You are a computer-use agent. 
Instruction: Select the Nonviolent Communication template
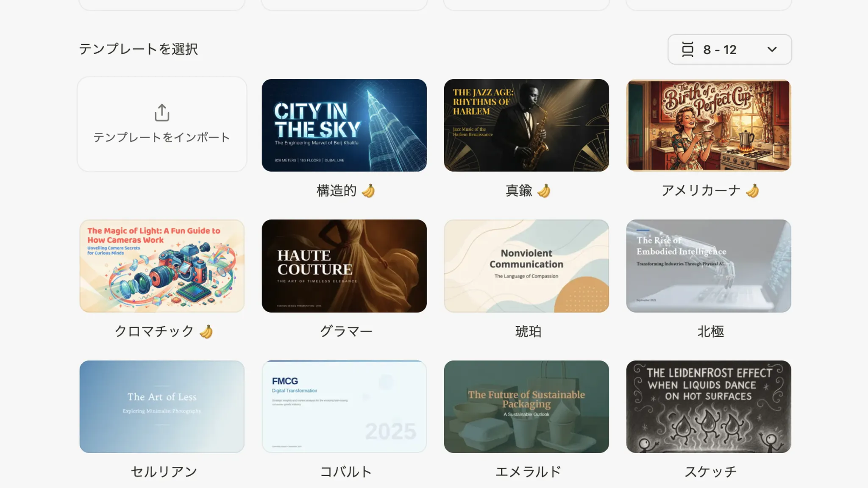(x=526, y=266)
